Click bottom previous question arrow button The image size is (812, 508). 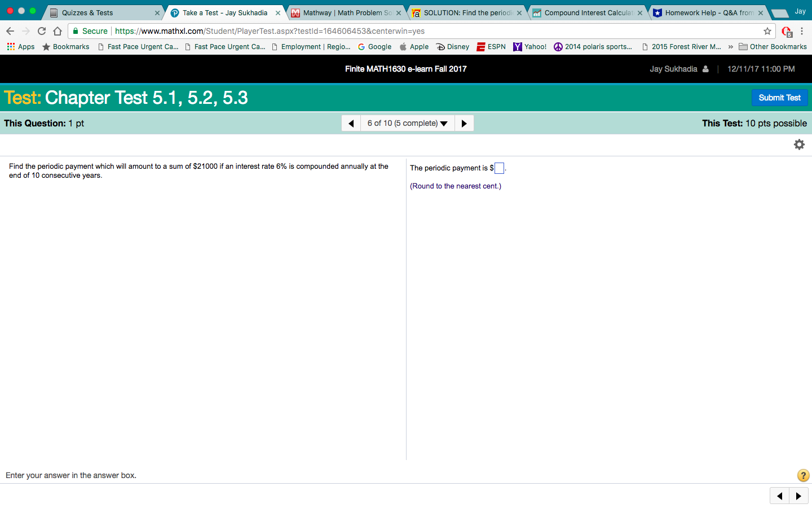[780, 496]
